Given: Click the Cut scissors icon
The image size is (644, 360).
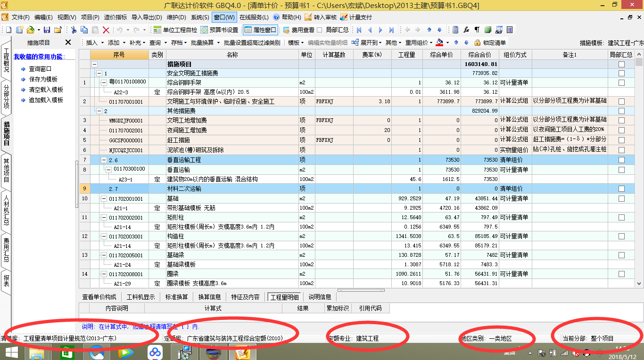Looking at the screenshot, I should (x=74, y=30).
